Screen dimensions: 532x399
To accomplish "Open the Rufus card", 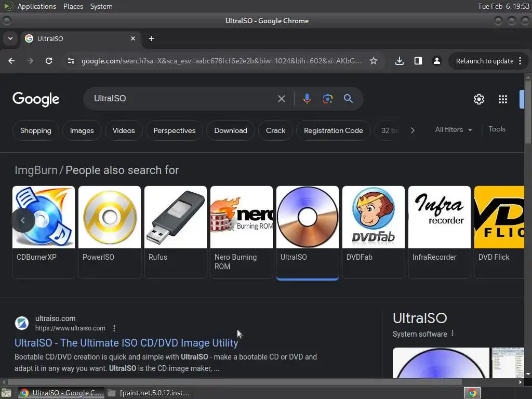I will tap(176, 232).
